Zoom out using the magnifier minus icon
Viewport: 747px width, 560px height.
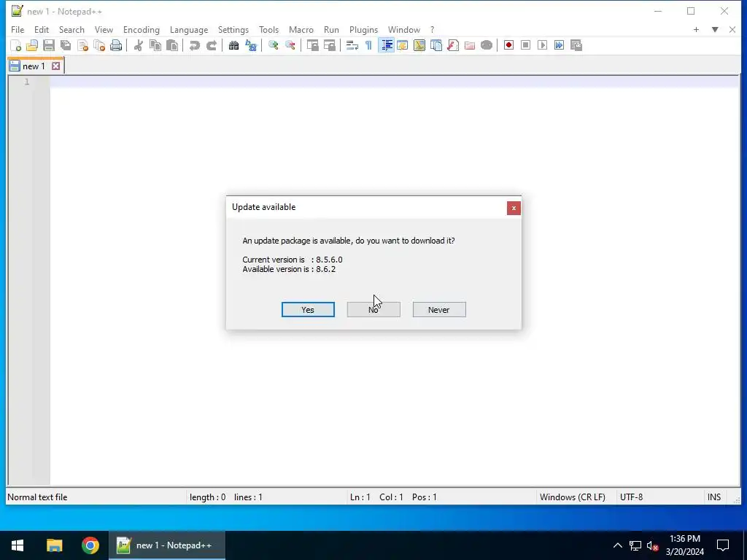tap(290, 45)
